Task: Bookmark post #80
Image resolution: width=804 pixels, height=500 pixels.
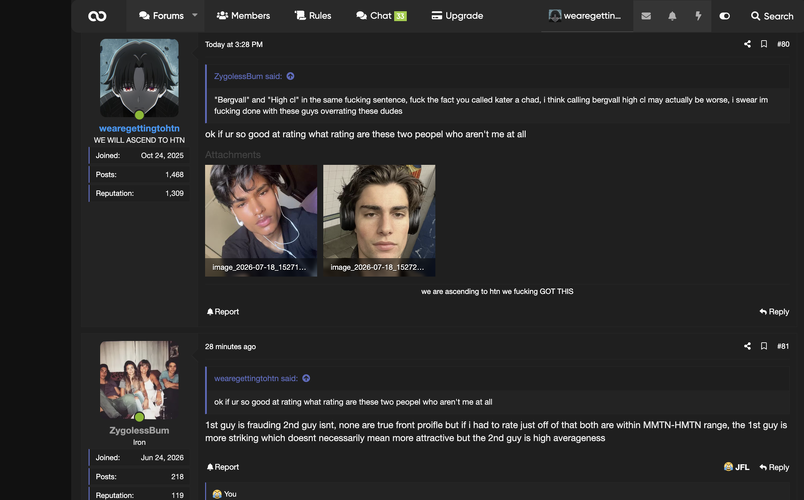Action: click(764, 44)
